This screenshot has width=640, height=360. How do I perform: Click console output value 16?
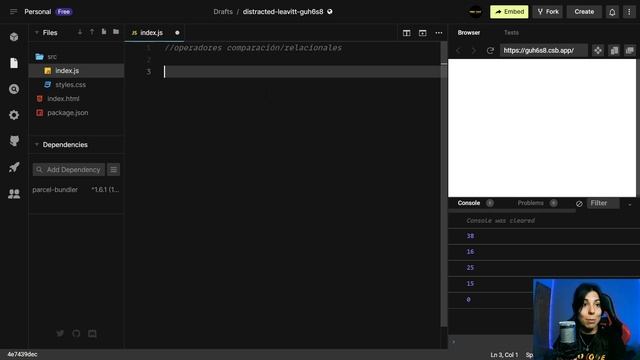tap(470, 252)
